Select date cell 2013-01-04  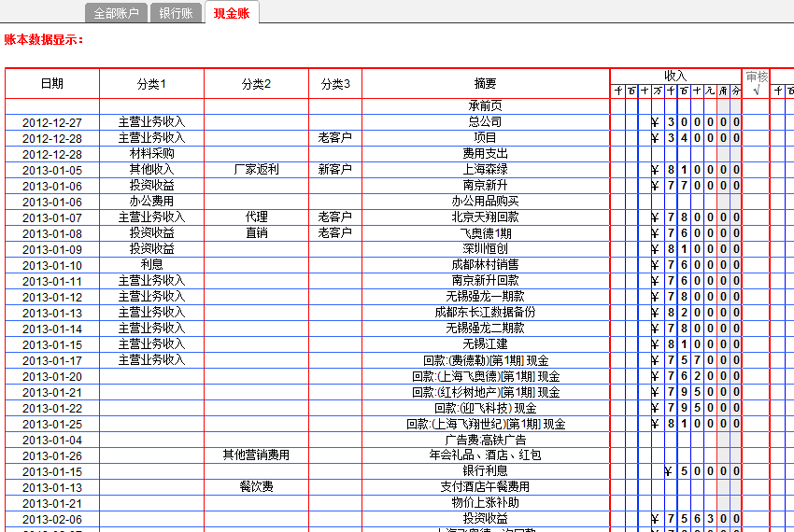[52, 440]
